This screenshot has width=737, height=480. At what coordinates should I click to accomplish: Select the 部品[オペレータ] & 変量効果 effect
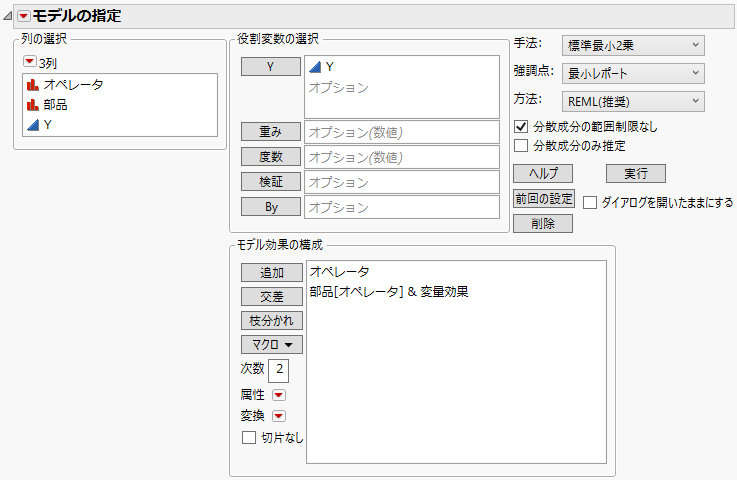click(x=389, y=292)
